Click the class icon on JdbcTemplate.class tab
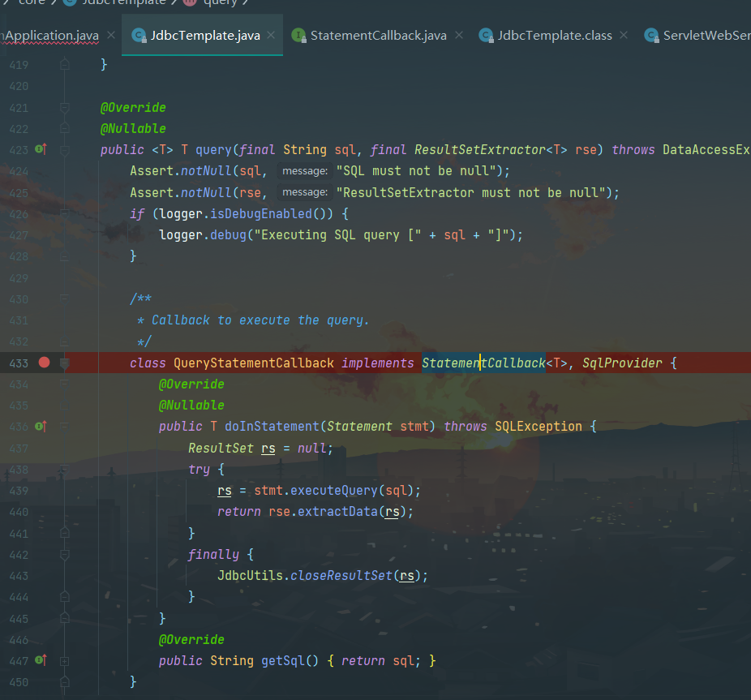The width and height of the screenshot is (751, 700). click(486, 36)
